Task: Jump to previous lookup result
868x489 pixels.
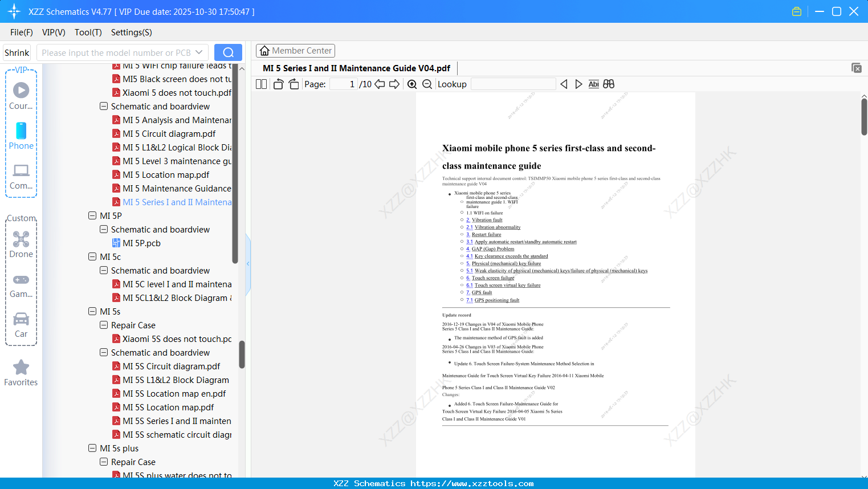Action: click(x=564, y=84)
